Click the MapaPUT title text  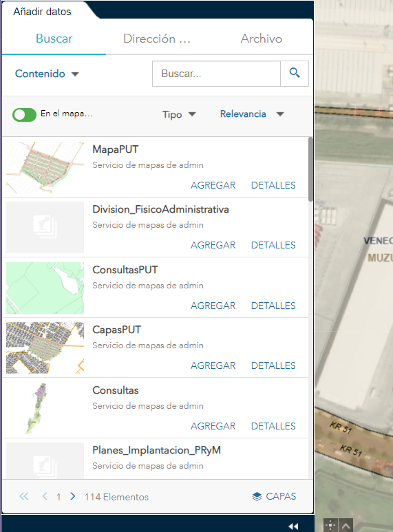point(116,149)
